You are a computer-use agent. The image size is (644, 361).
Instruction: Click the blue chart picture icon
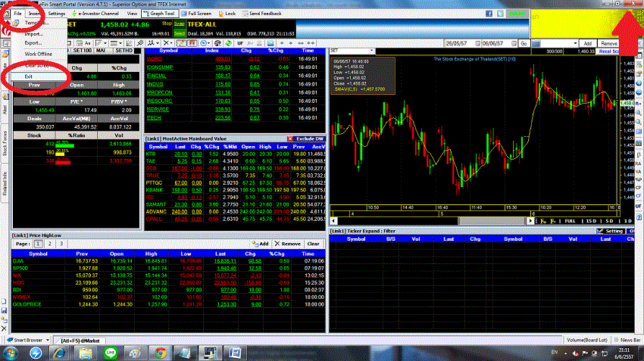(x=270, y=43)
